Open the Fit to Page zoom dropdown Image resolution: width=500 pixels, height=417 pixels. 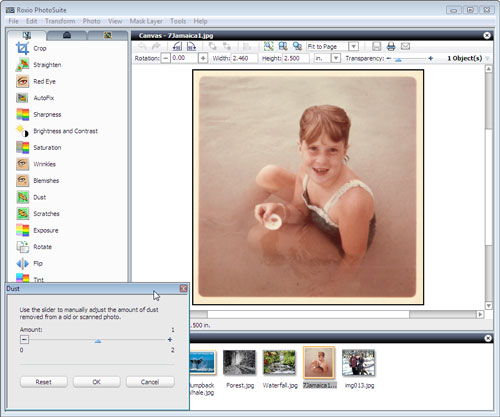click(x=354, y=46)
